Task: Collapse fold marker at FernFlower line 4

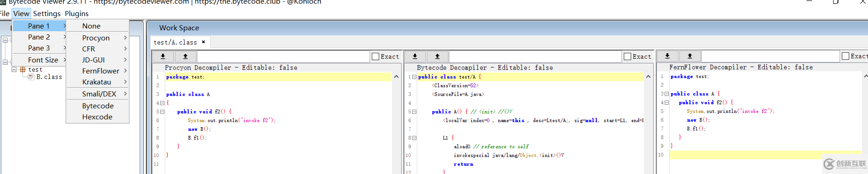Action: pos(666,102)
